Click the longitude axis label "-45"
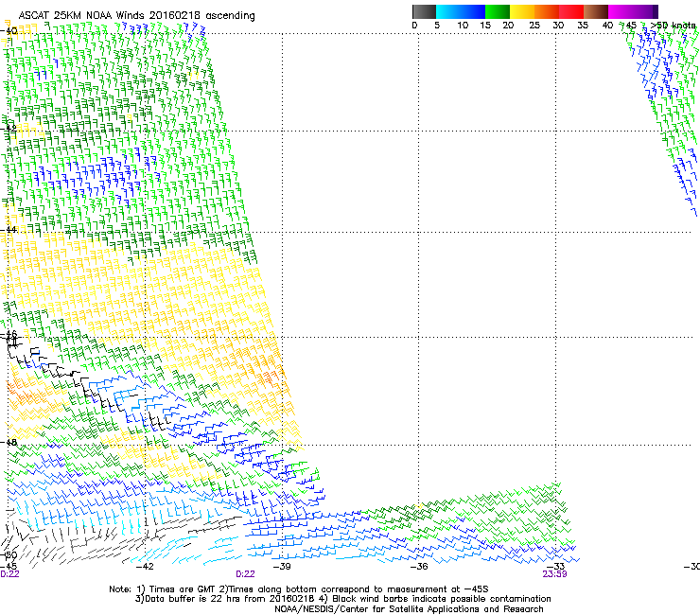Screen dimensions: 700x615 [9, 567]
